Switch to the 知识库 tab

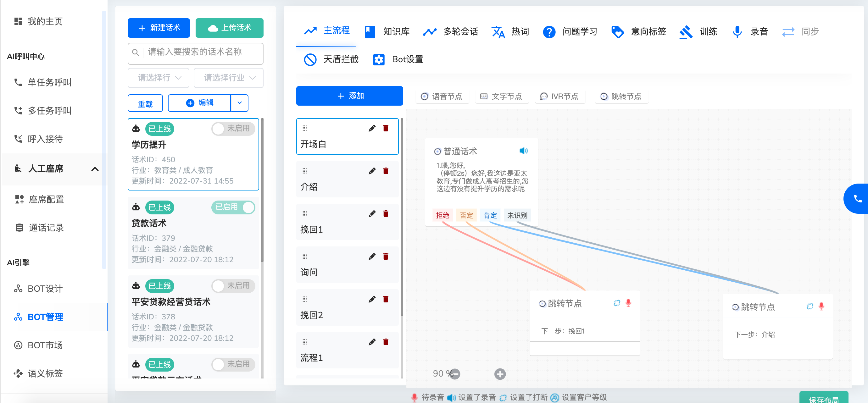tap(387, 32)
